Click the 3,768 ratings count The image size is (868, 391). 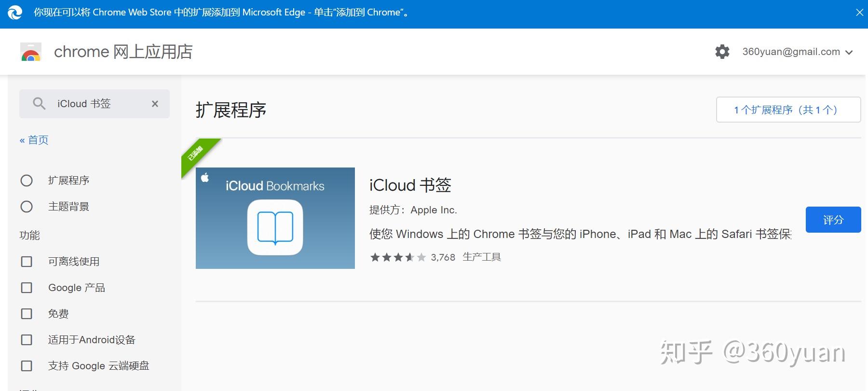pos(443,257)
